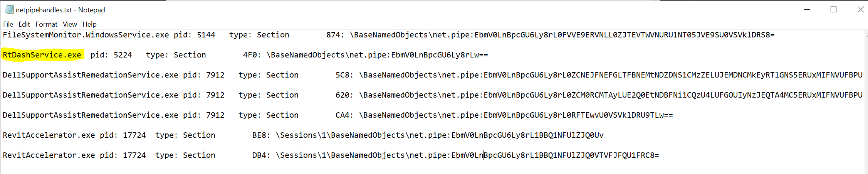This screenshot has width=868, height=174.
Task: Open the Help menu
Action: [x=89, y=24]
